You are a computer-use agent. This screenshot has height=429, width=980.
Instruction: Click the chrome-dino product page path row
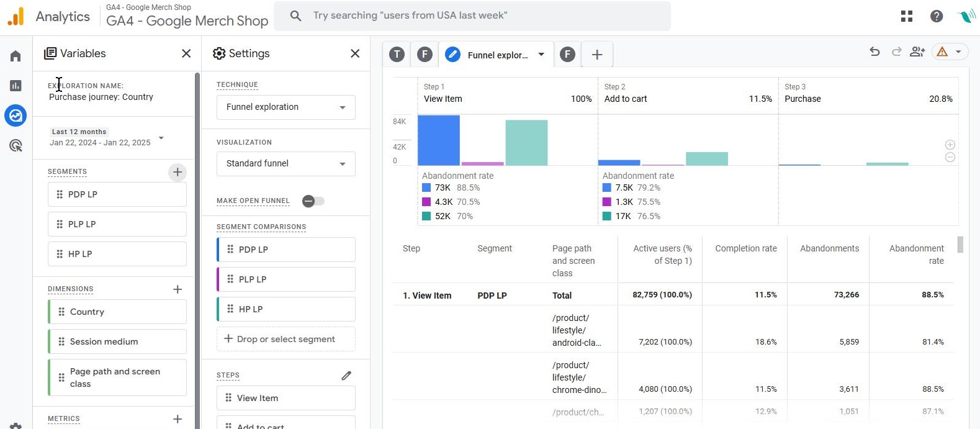[673, 377]
